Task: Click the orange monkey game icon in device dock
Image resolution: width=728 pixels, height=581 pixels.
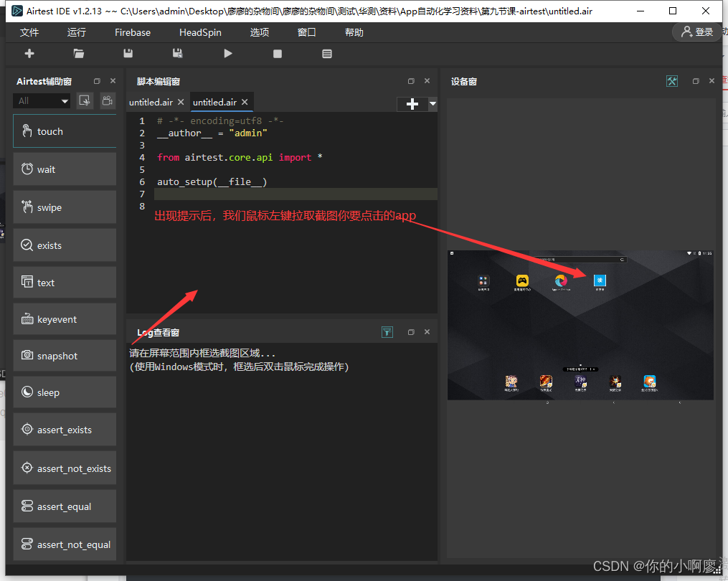Action: click(650, 382)
